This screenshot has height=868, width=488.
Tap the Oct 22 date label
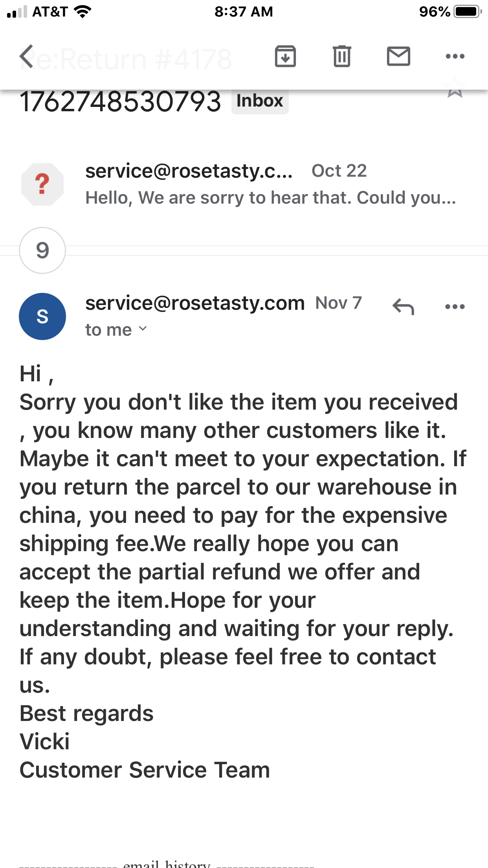click(x=339, y=171)
